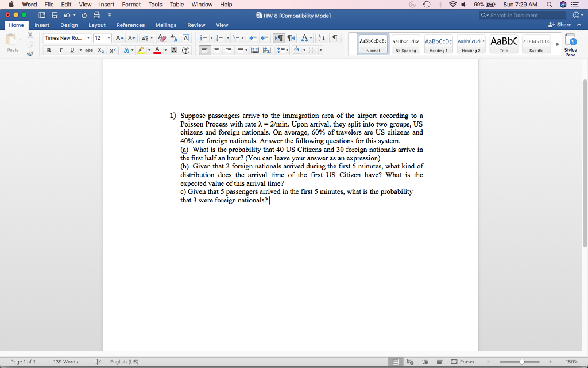The height and width of the screenshot is (368, 588).
Task: Open the font color dropdown arrow
Action: click(165, 50)
